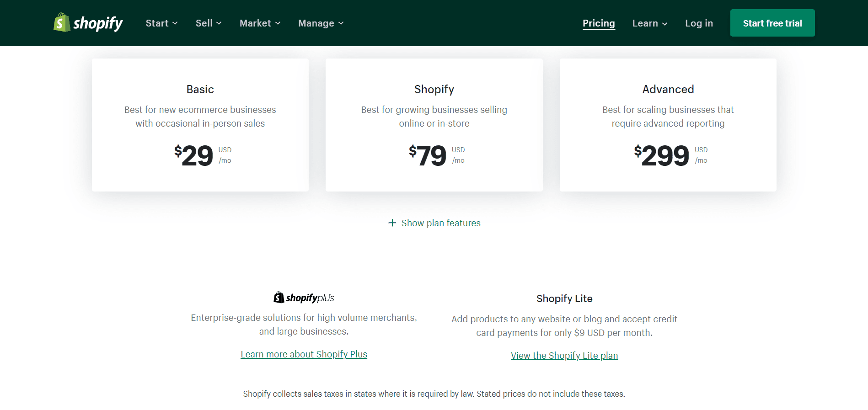This screenshot has height=410, width=868.
Task: Click the Shopify bag logo icon
Action: (61, 22)
